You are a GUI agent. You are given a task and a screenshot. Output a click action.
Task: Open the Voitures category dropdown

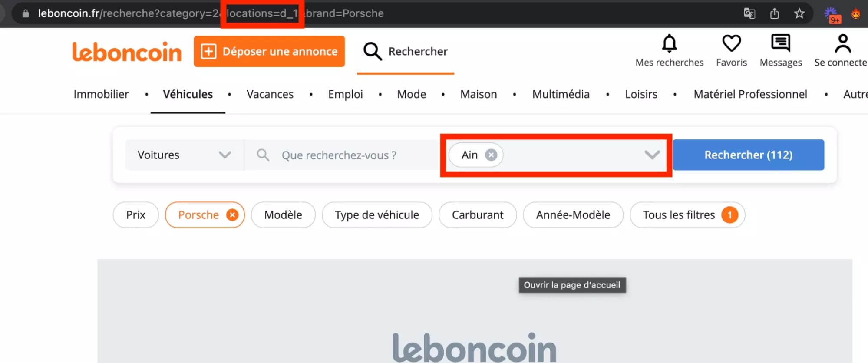click(x=184, y=155)
